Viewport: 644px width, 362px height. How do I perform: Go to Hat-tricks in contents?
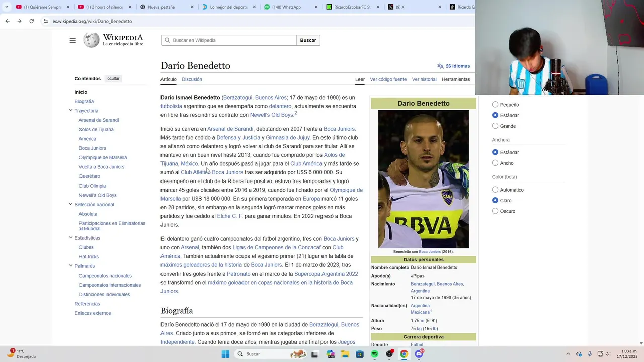coord(89,256)
